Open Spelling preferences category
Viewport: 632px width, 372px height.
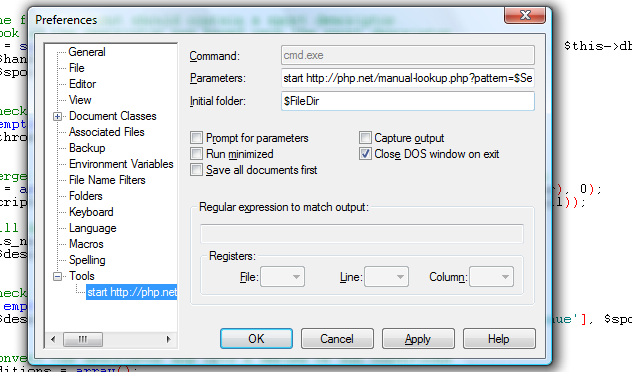pyautogui.click(x=87, y=260)
